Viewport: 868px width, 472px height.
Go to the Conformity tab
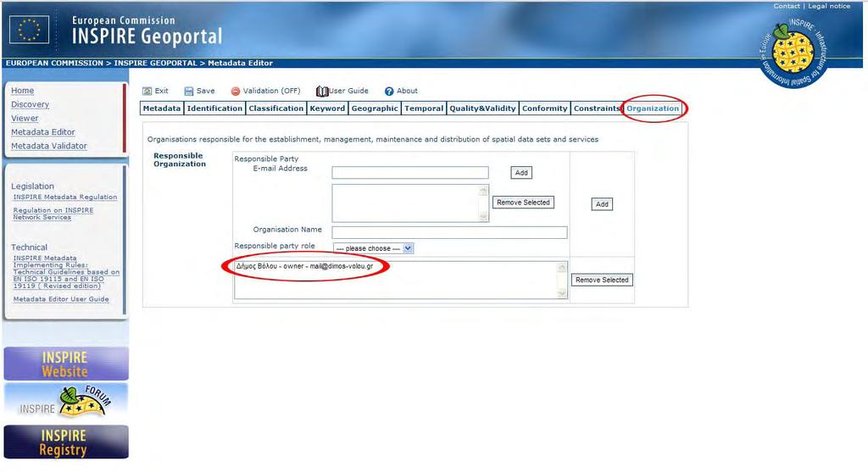tap(545, 108)
